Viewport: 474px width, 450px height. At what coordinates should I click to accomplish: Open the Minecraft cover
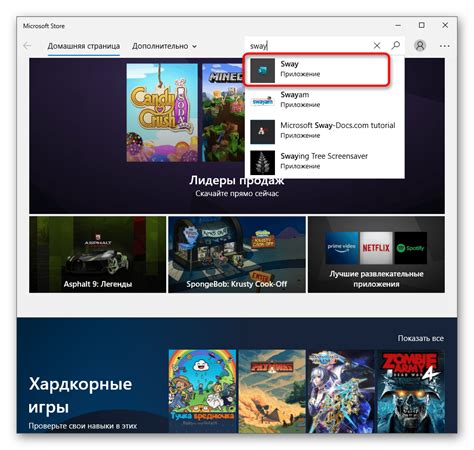pyautogui.click(x=223, y=113)
